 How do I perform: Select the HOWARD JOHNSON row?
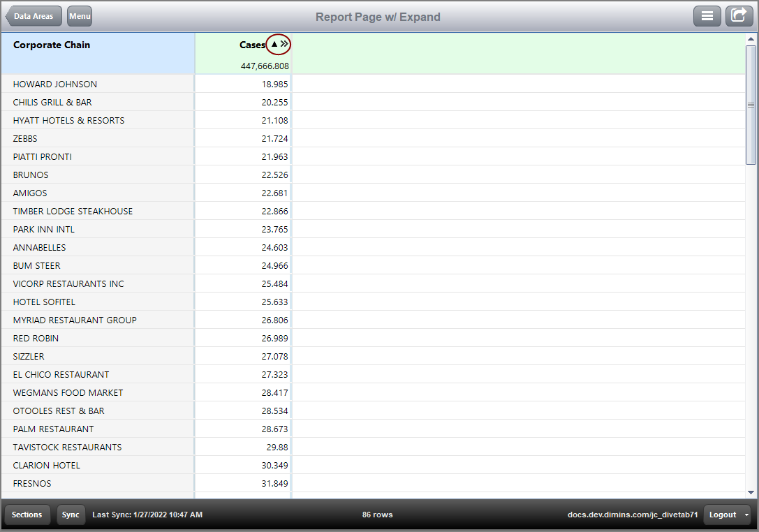[98, 84]
